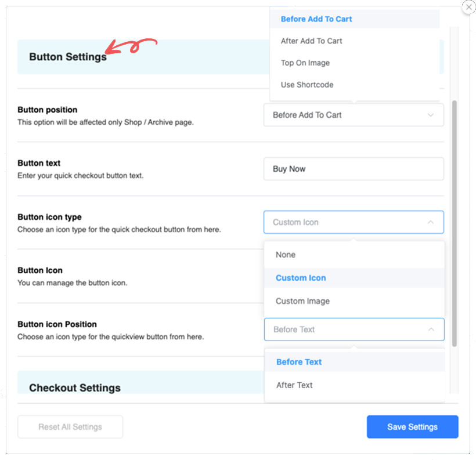Screen dimensions: 476x460
Task: Click the Save Settings button
Action: pyautogui.click(x=412, y=426)
